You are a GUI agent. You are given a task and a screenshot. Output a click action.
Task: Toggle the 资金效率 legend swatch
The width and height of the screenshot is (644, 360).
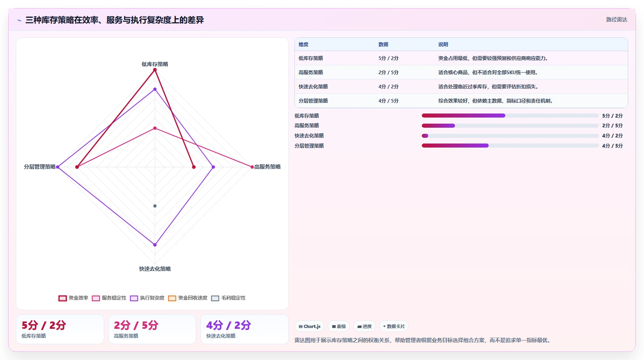tap(62, 298)
